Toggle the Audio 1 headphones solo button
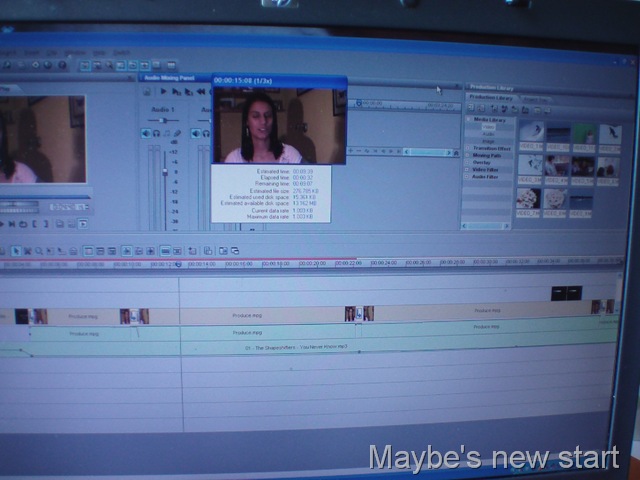The height and width of the screenshot is (480, 640). (x=156, y=133)
